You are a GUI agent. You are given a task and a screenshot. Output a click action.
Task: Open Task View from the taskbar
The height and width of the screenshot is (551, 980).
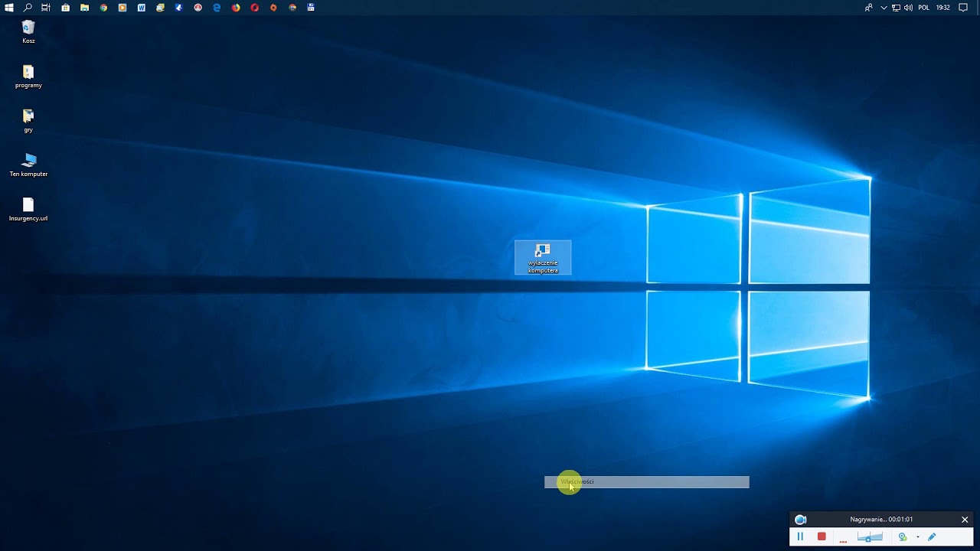46,8
